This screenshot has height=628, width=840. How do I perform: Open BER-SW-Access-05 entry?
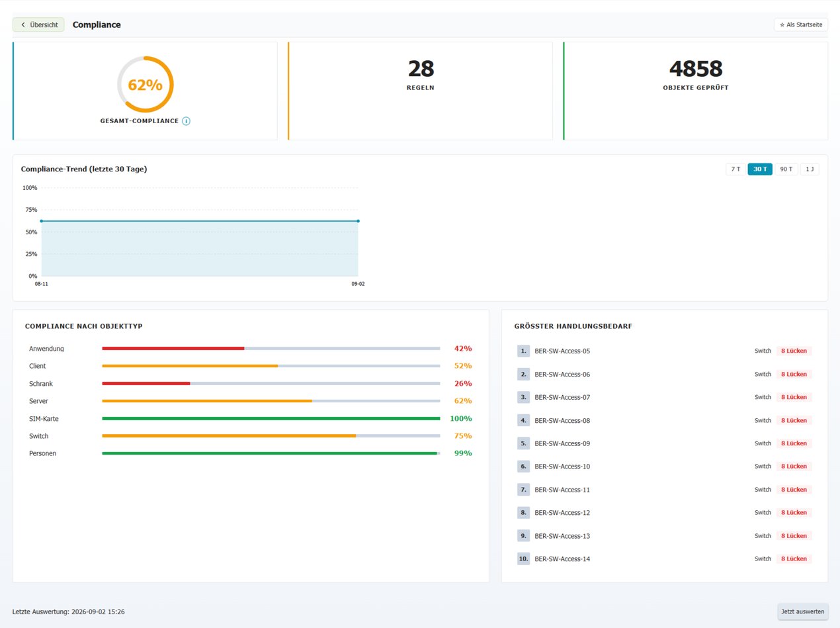pyautogui.click(x=664, y=351)
